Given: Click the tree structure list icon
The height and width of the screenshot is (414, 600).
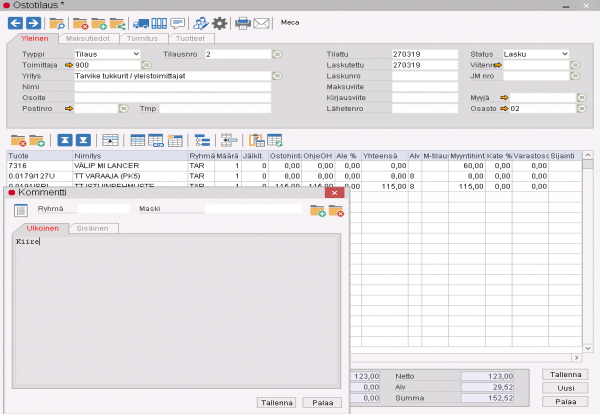Looking at the screenshot, I should click(x=202, y=140).
